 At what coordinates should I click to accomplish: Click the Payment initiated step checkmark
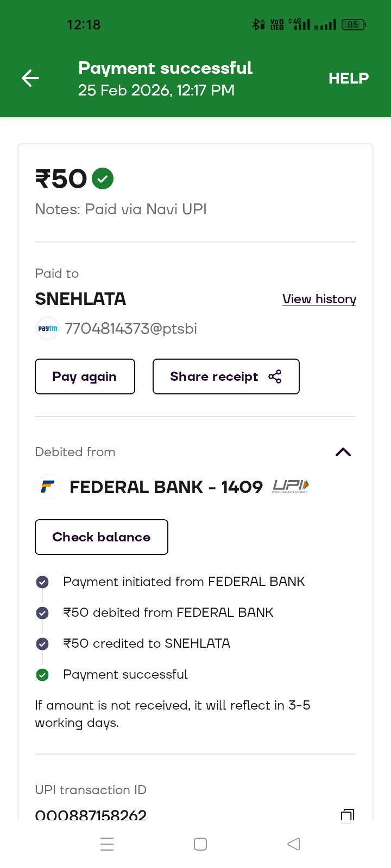[x=42, y=582]
